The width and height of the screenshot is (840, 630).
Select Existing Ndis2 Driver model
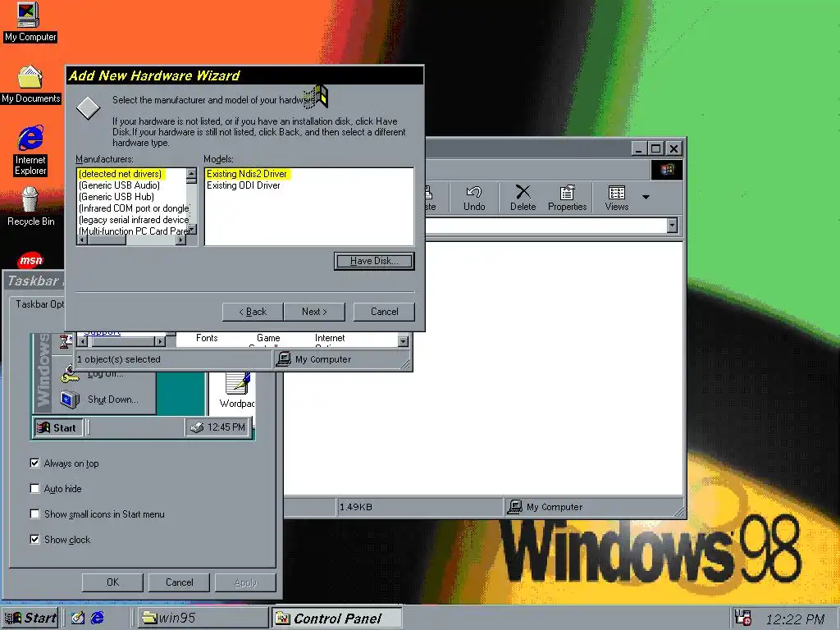tap(247, 174)
